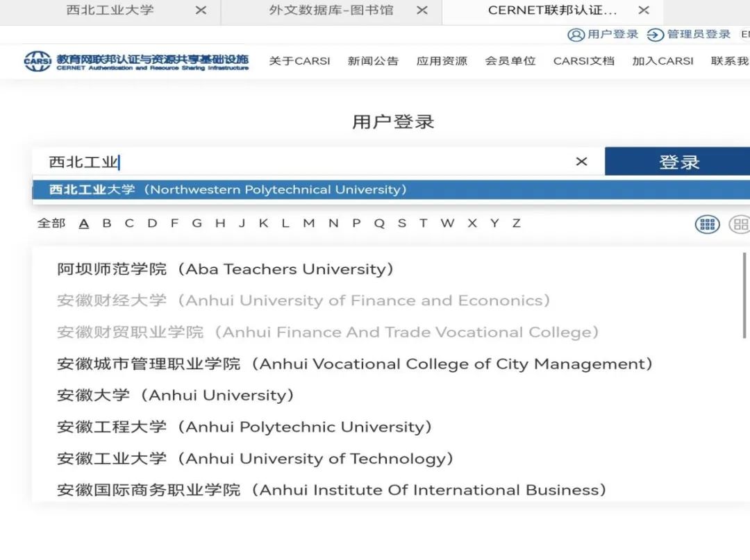Filter institutions by letter F

coord(174,223)
